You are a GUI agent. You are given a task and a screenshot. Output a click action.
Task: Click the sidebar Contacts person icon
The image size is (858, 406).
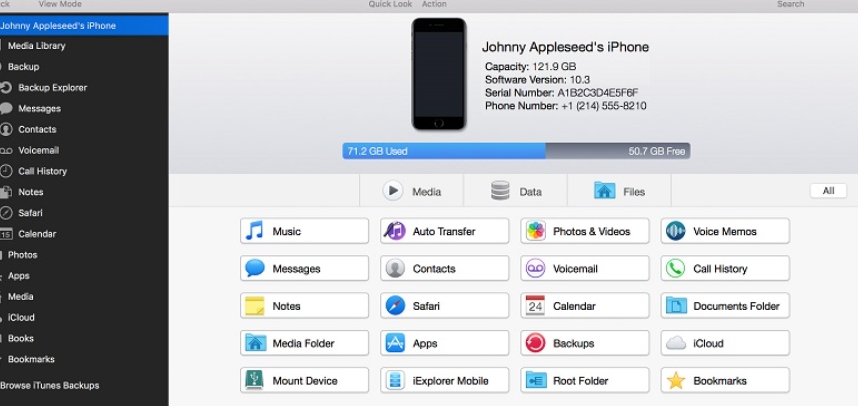point(6,130)
